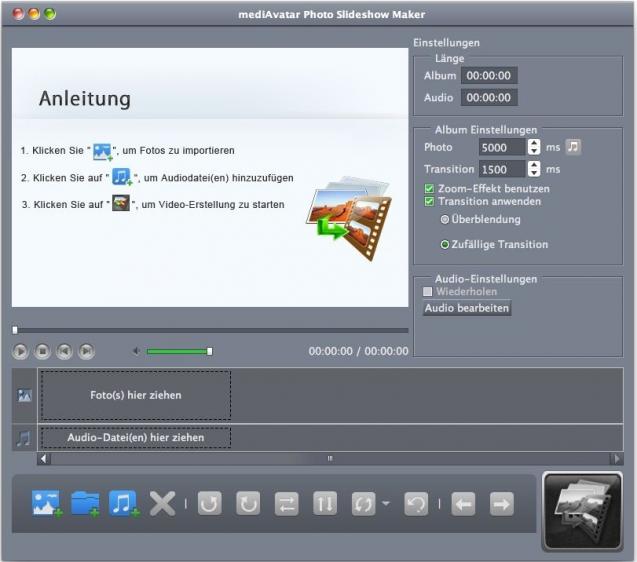Click the add audio file icon
The height and width of the screenshot is (562, 637).
point(124,503)
